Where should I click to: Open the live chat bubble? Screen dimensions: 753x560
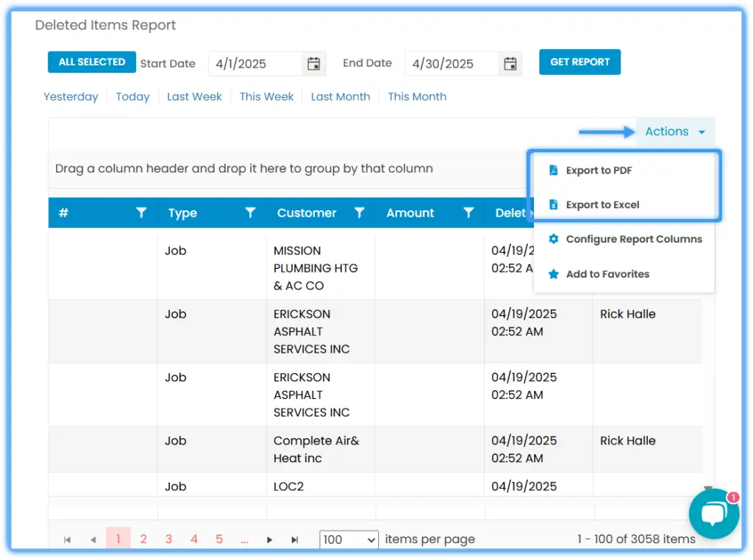[714, 514]
